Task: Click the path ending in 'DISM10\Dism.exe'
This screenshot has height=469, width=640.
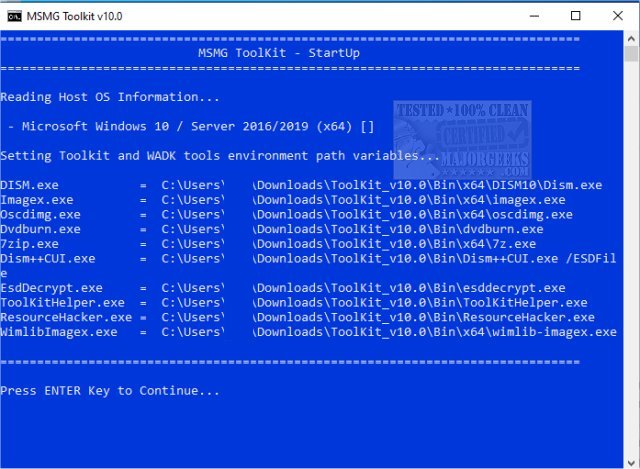Action: click(382, 185)
